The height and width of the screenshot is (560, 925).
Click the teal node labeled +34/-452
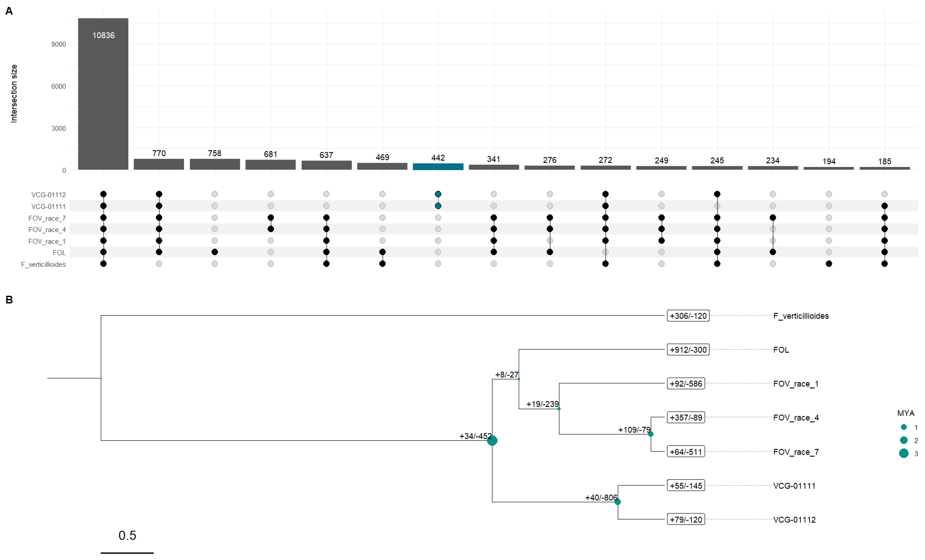pyautogui.click(x=492, y=441)
